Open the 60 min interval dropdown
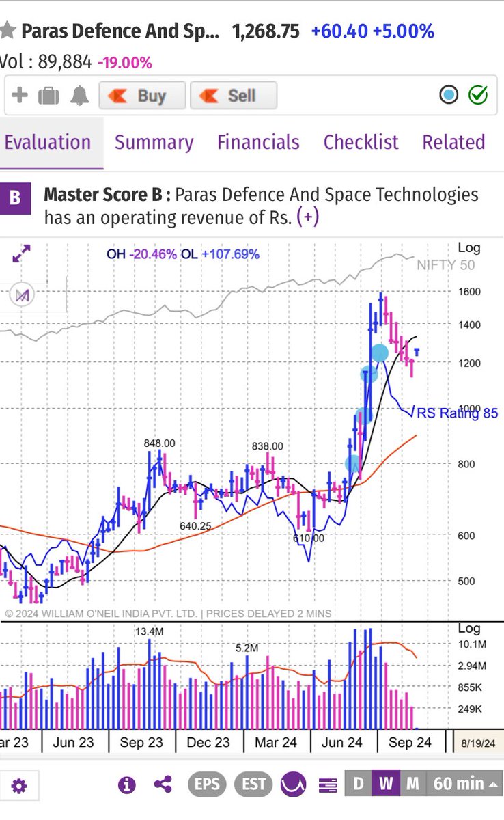 coord(464,784)
